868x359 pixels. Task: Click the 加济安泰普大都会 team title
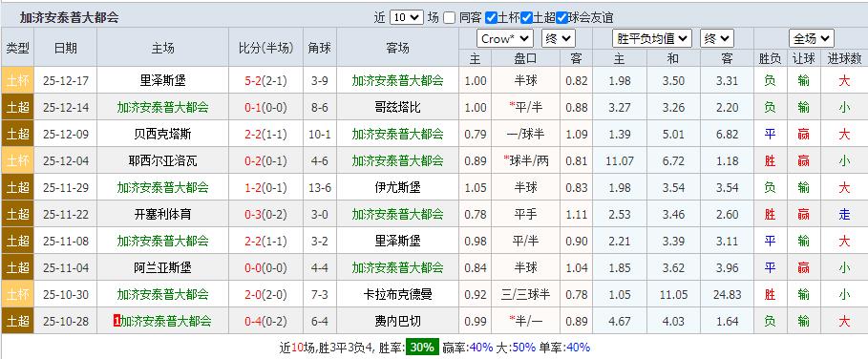pyautogui.click(x=69, y=18)
